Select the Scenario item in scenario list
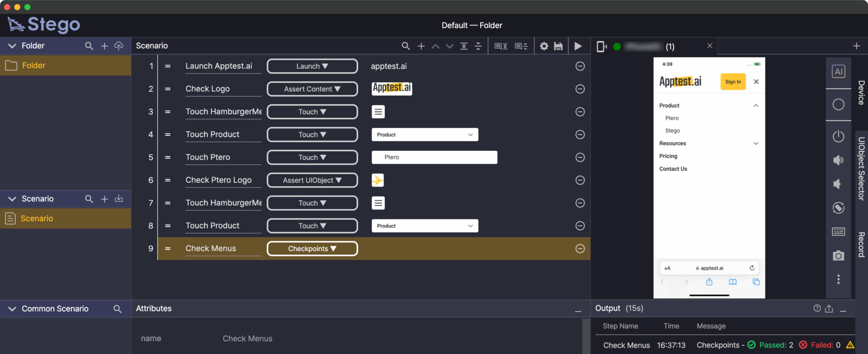 point(37,219)
